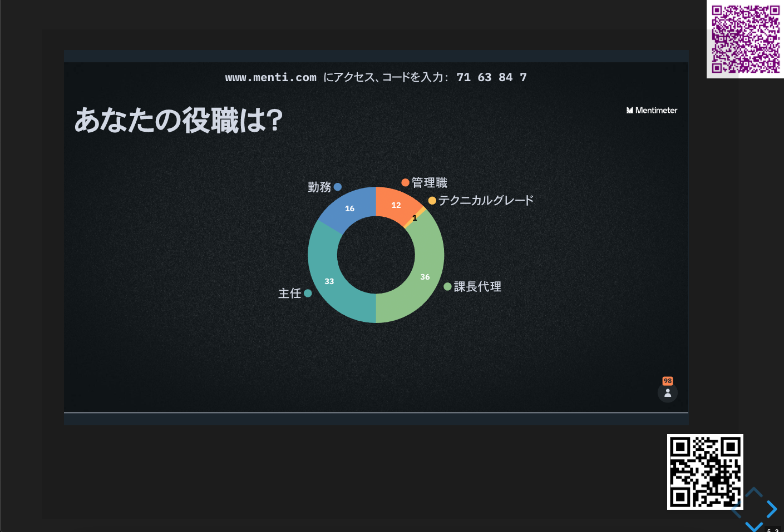
Task: Go to the previous slide with left arrow
Action: click(736, 509)
